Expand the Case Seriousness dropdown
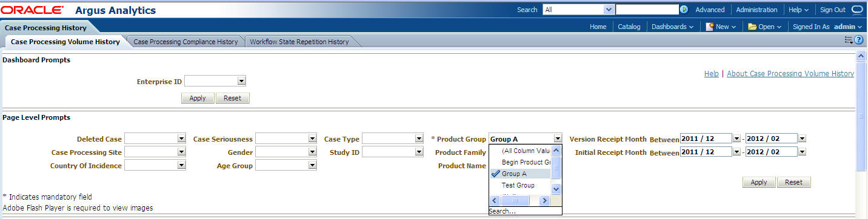The width and height of the screenshot is (868, 219). tap(312, 139)
